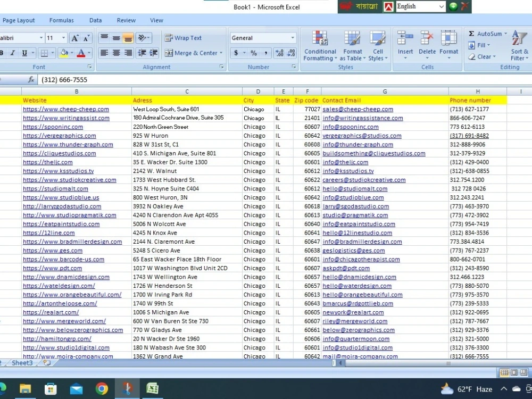The image size is (532, 399).
Task: Click Merge & Center button
Action: pyautogui.click(x=191, y=53)
